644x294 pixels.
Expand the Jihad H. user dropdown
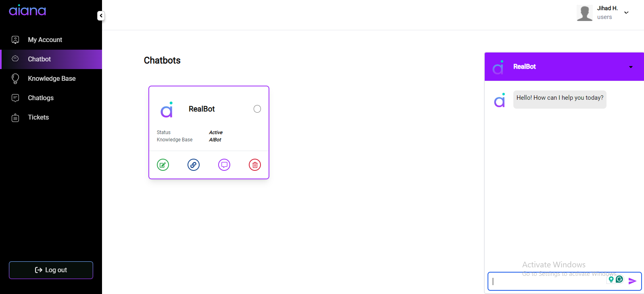click(x=626, y=13)
